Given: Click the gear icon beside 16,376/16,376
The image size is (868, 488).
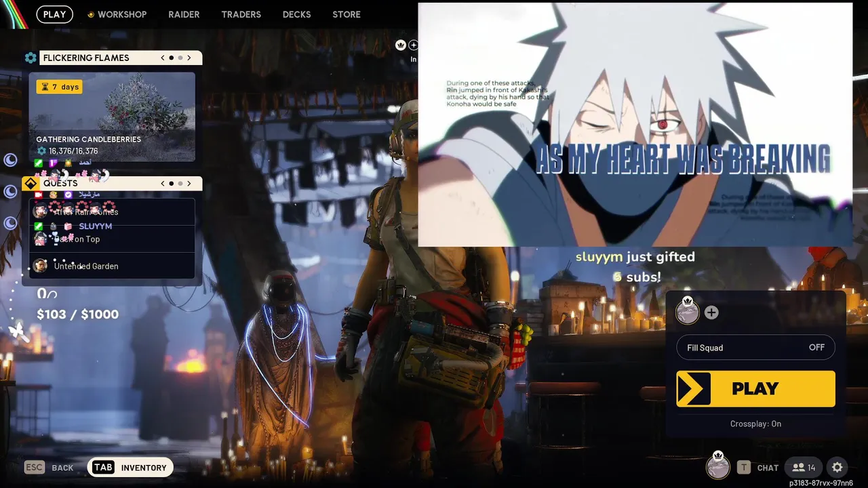Looking at the screenshot, I should (41, 151).
